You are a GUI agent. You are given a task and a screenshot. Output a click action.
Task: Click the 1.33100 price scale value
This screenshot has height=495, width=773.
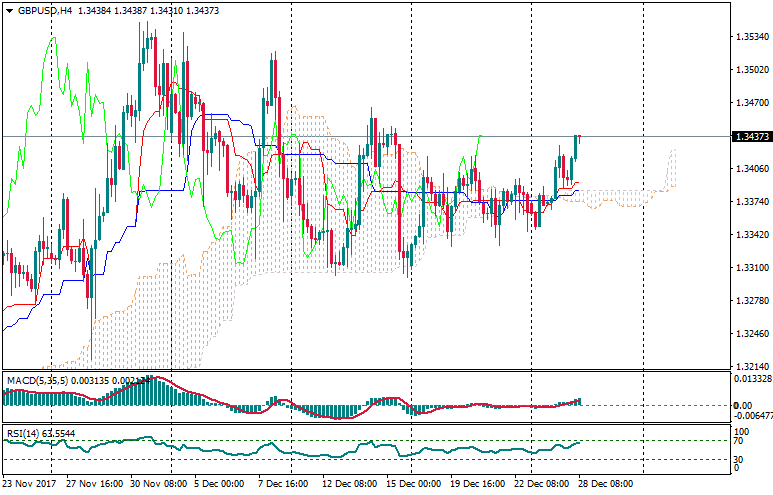750,268
